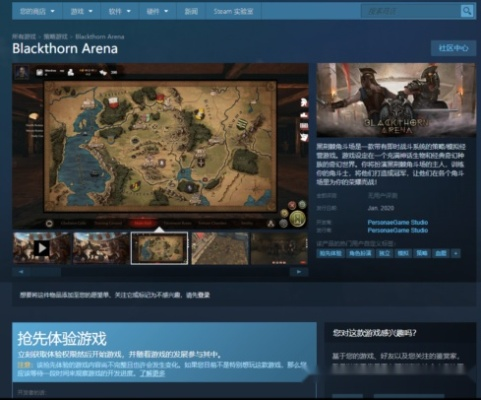Click the 所有游戏 breadcrumb link
This screenshot has height=400, width=481.
[x=24, y=37]
